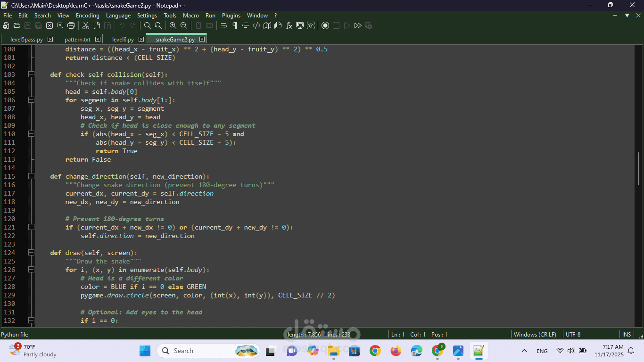Screen dimensions: 644x362
Task: Click the Playback macro triangle icon
Action: (x=347, y=25)
